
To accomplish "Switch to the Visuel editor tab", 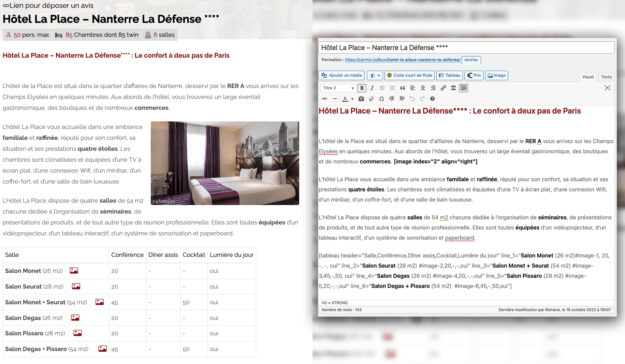I will tap(588, 77).
